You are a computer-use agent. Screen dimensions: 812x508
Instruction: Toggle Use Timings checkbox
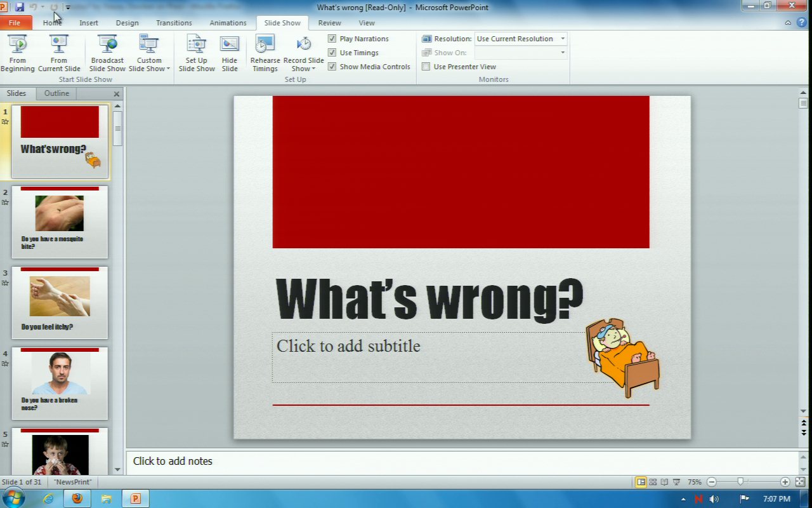[x=332, y=53]
